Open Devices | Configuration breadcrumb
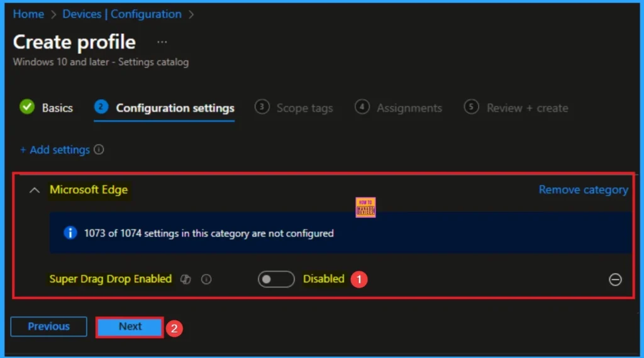This screenshot has height=358, width=644. [122, 14]
